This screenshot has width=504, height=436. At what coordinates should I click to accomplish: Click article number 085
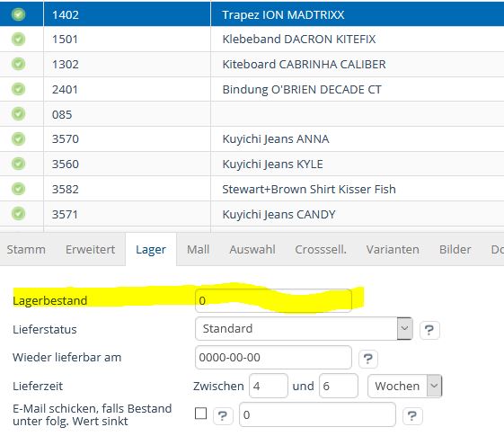(x=62, y=114)
